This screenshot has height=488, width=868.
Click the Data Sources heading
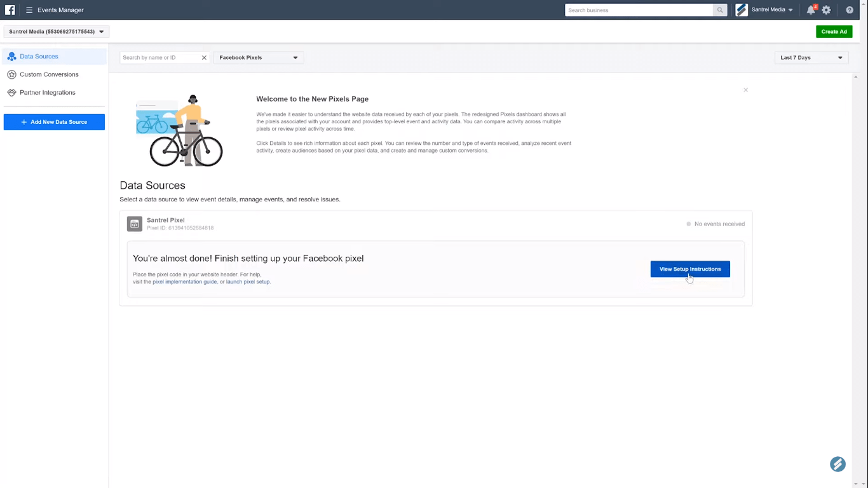click(153, 186)
